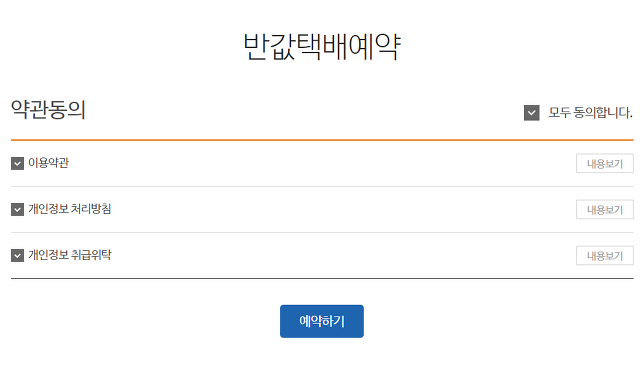This screenshot has height=378, width=640.
Task: Click the blue 예약하기 button
Action: [322, 321]
